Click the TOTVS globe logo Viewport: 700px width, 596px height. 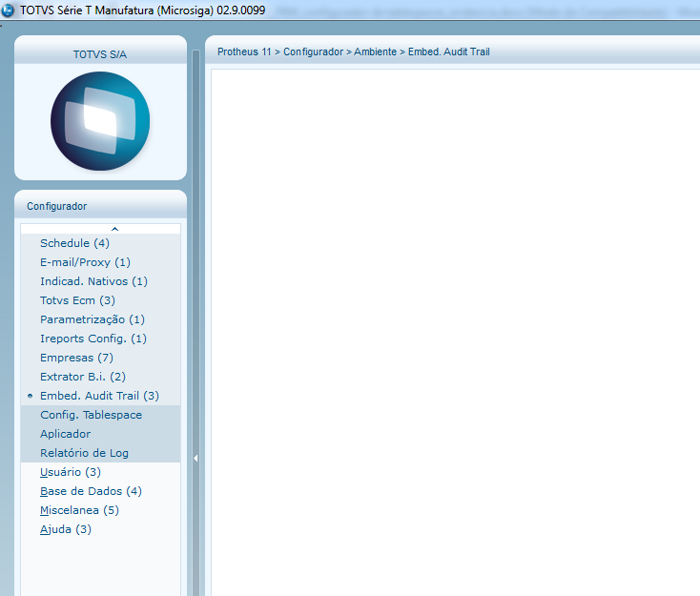tap(100, 121)
